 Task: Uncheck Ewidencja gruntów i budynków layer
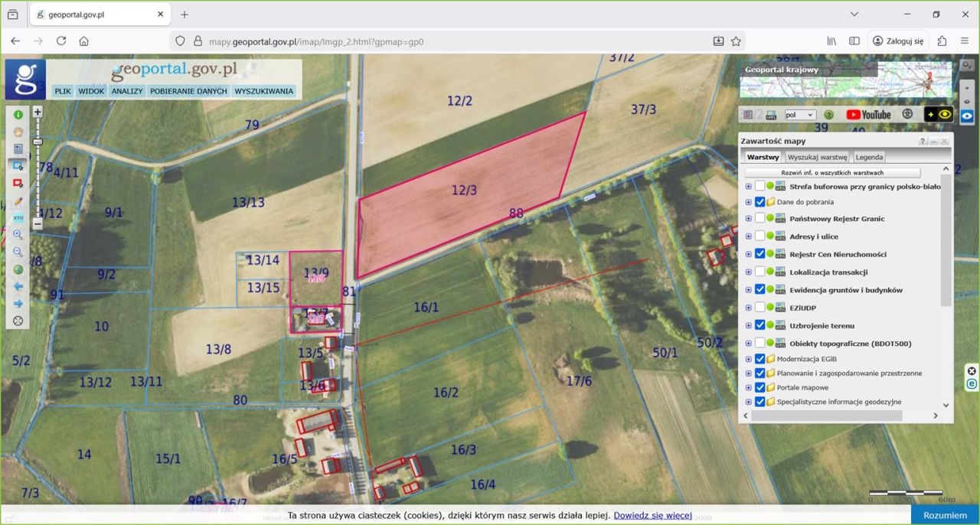pyautogui.click(x=759, y=290)
